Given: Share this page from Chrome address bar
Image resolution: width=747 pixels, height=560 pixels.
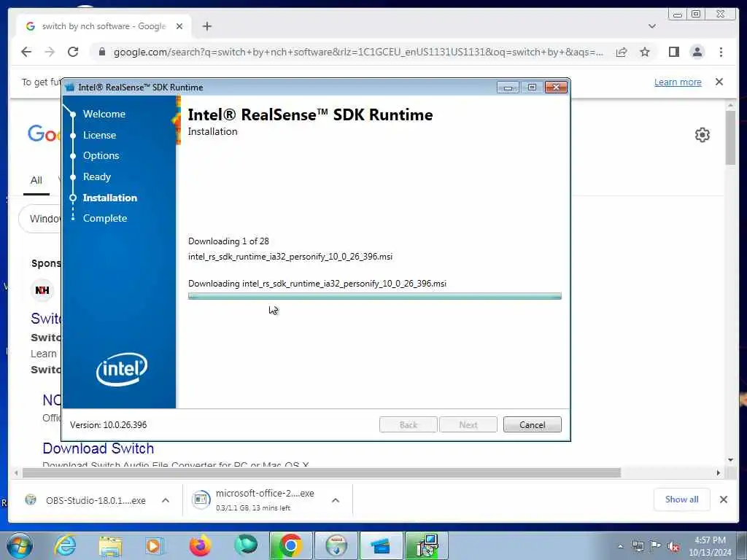Looking at the screenshot, I should [622, 52].
